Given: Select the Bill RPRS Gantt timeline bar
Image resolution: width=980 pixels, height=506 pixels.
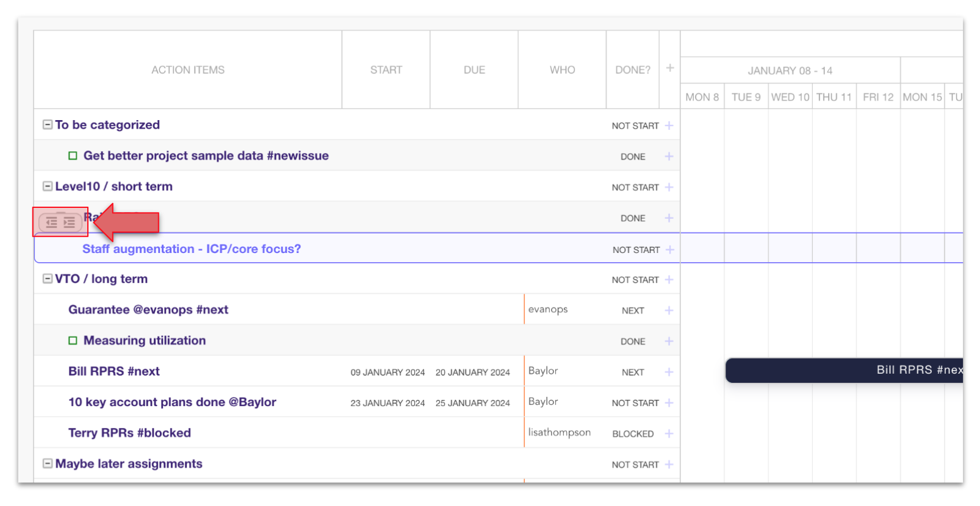Looking at the screenshot, I should (x=843, y=370).
